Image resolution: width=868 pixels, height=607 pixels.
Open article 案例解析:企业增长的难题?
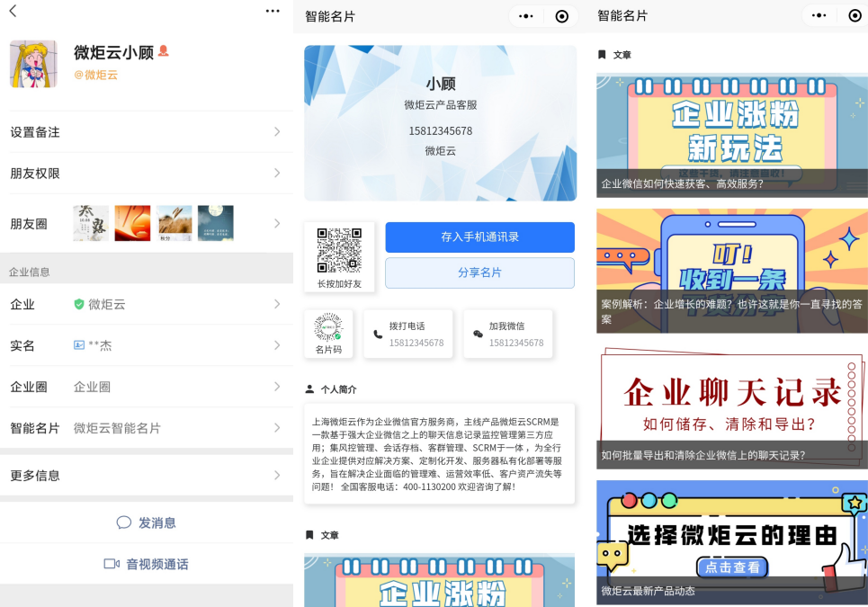(732, 271)
